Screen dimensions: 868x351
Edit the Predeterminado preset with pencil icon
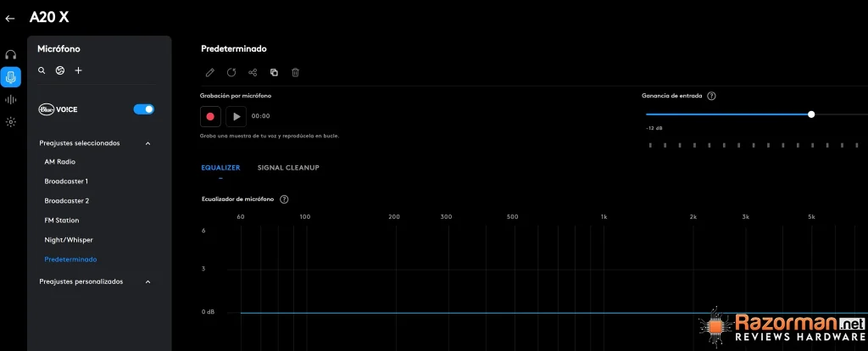pos(210,73)
